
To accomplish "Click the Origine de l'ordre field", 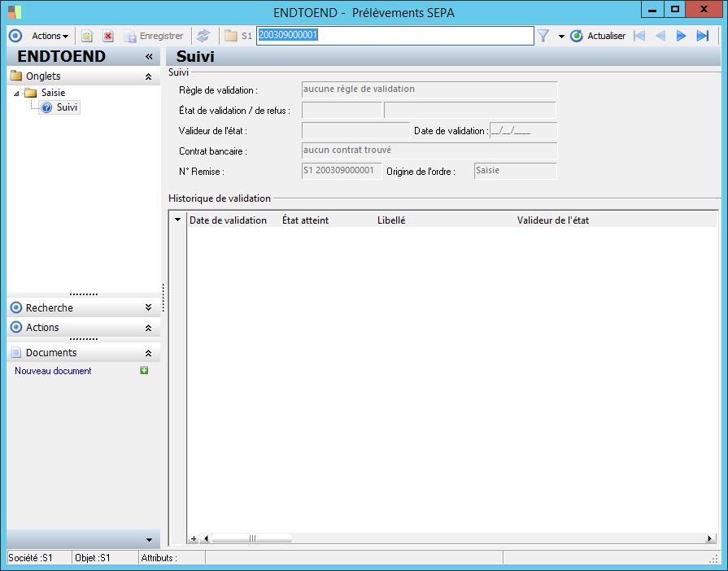I will [x=515, y=171].
